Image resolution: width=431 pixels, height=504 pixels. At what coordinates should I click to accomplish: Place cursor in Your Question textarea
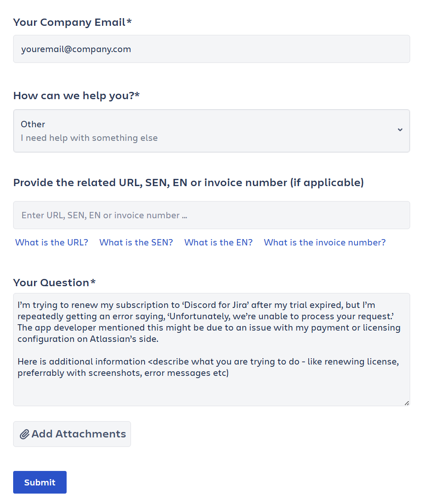[211, 349]
